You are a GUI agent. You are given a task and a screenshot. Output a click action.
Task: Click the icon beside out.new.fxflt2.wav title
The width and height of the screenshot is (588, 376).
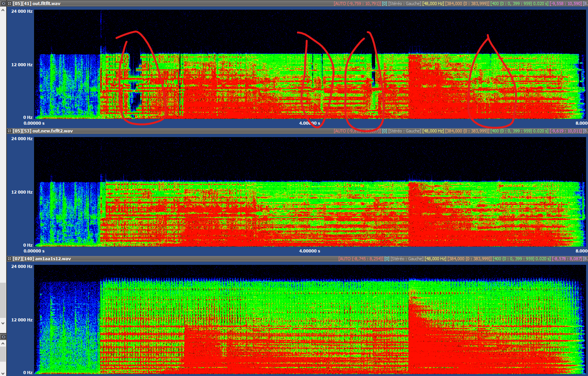10,131
